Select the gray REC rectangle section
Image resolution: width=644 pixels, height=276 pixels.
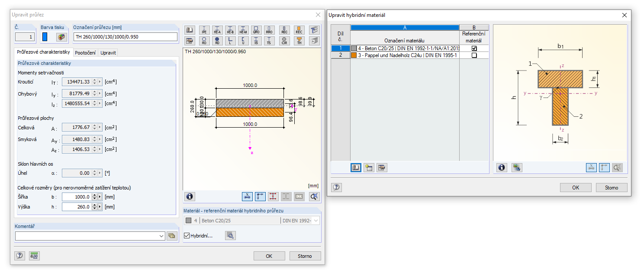(284, 30)
